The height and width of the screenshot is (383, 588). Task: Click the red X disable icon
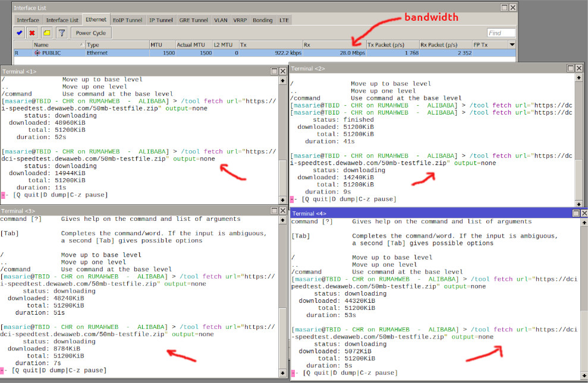(x=32, y=33)
